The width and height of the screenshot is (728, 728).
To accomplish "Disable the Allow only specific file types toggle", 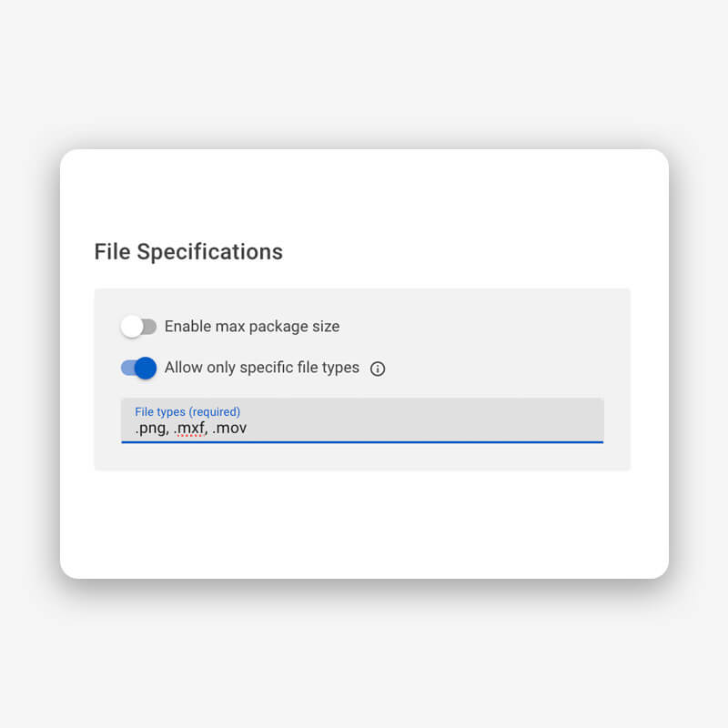I will [136, 368].
